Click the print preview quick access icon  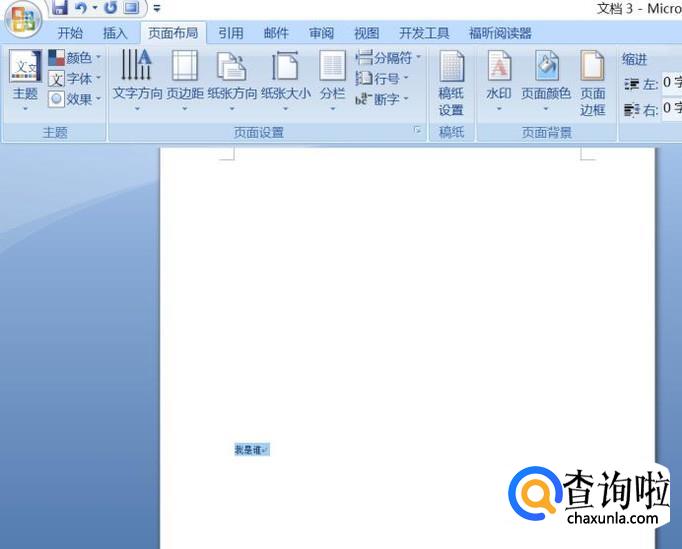[131, 7]
